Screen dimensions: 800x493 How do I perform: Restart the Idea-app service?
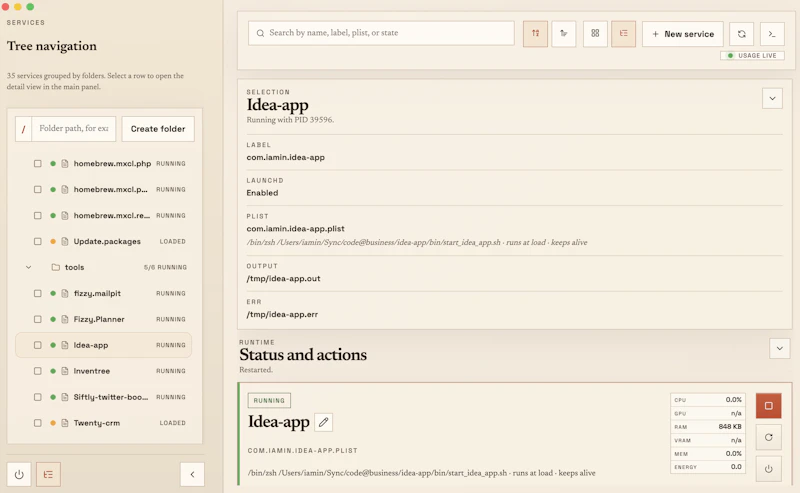click(x=768, y=437)
